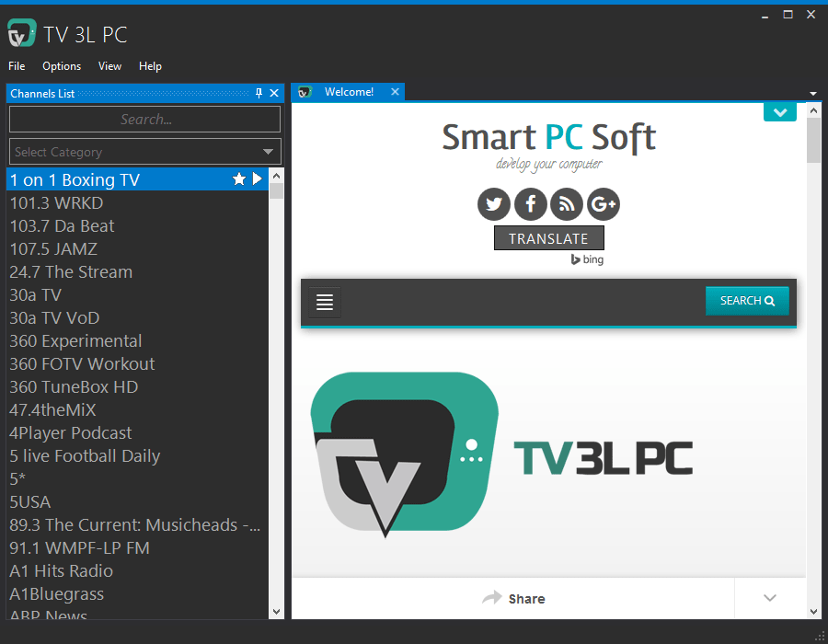Select channel 89.3 The Current: Musicheads
This screenshot has width=828, height=644.
[137, 524]
